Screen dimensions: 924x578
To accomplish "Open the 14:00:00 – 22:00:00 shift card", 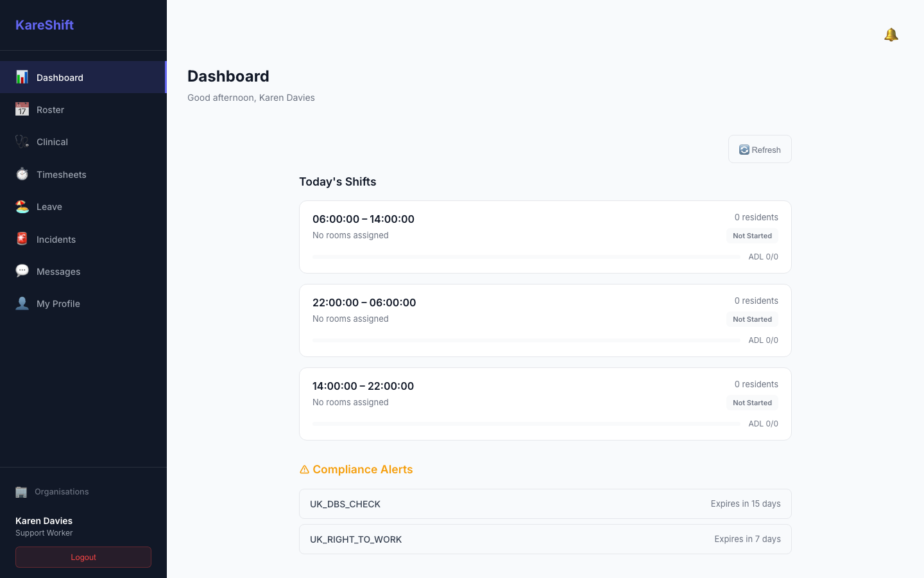I will tap(545, 404).
